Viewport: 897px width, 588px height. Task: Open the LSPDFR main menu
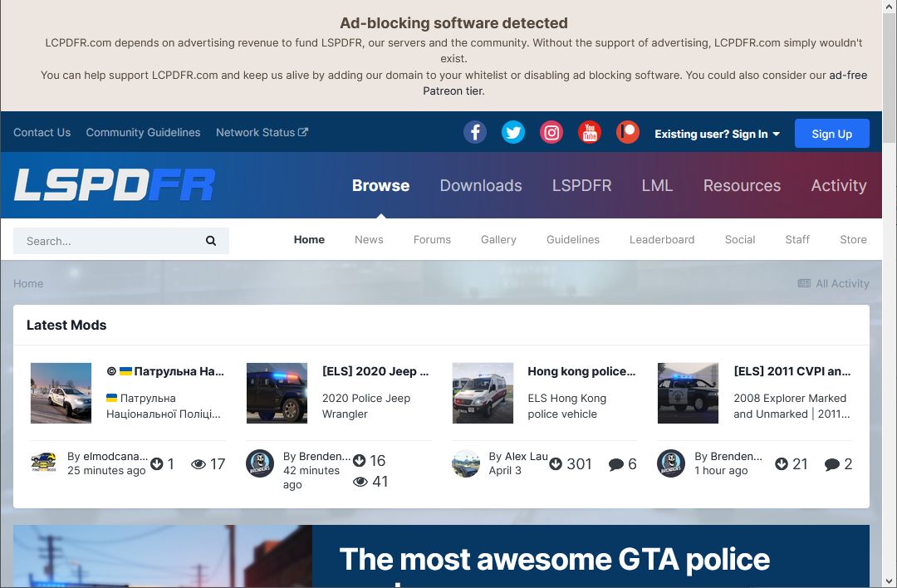(581, 185)
